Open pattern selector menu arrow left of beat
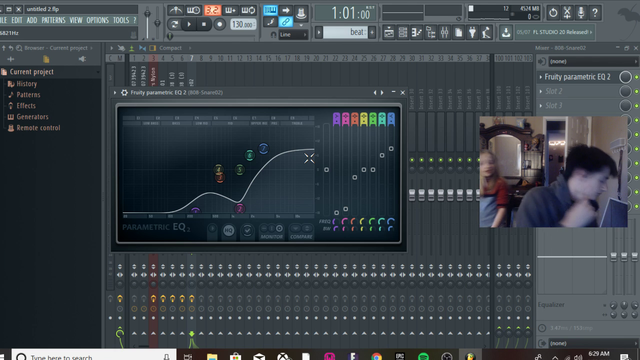 tap(319, 32)
